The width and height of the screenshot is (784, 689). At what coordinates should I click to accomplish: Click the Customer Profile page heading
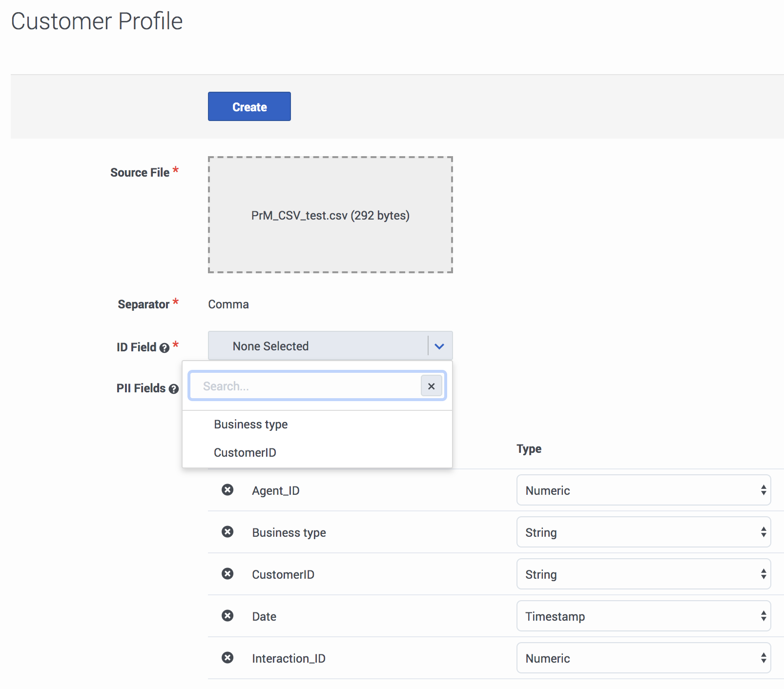coord(97,21)
